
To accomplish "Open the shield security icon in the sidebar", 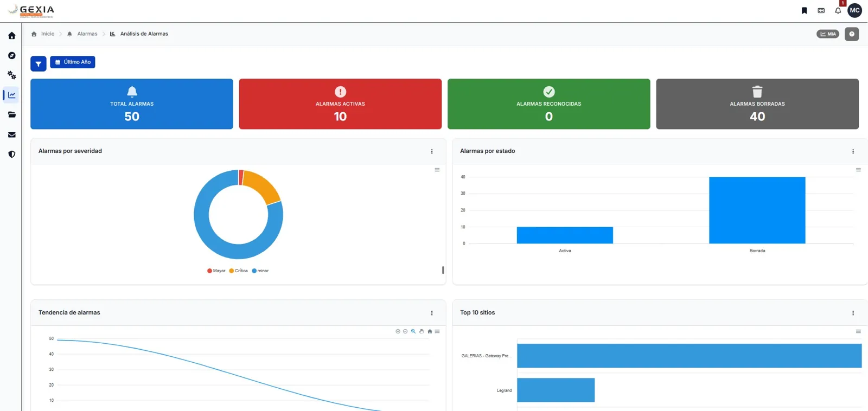I will 11,154.
